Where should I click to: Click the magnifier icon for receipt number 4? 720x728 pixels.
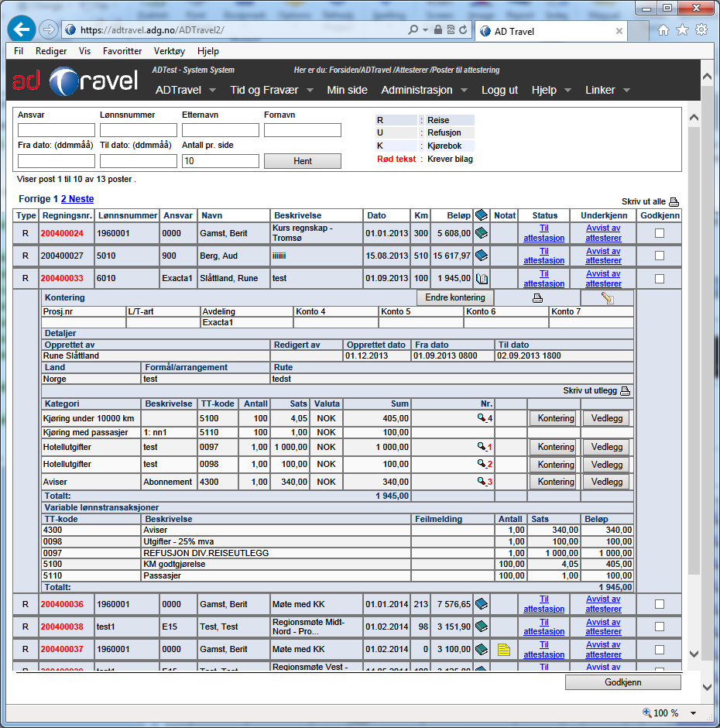click(x=482, y=418)
